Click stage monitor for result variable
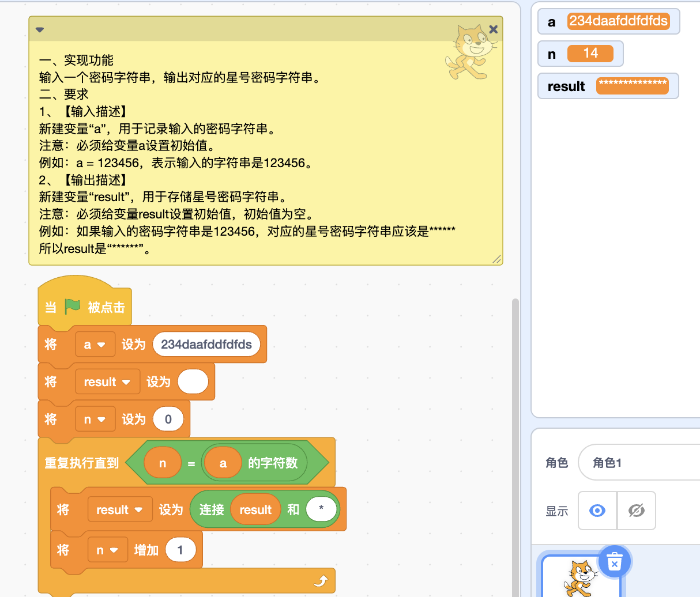Screen dimensions: 700x597 click(608, 86)
